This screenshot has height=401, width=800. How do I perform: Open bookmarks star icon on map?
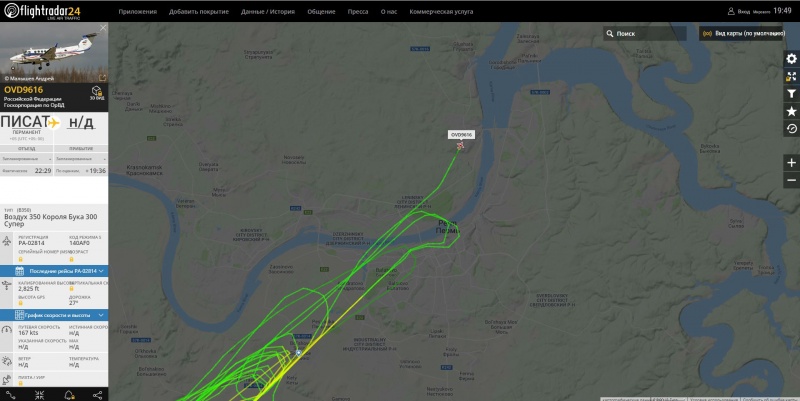[791, 111]
